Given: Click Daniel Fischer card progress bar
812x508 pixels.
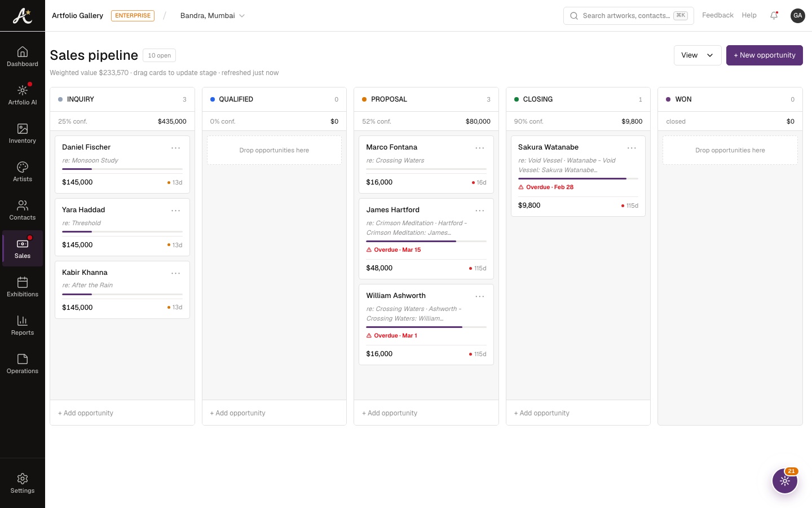Looking at the screenshot, I should point(122,169).
